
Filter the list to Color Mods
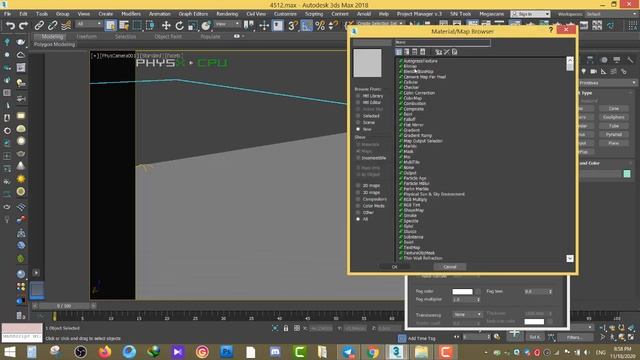pyautogui.click(x=371, y=206)
